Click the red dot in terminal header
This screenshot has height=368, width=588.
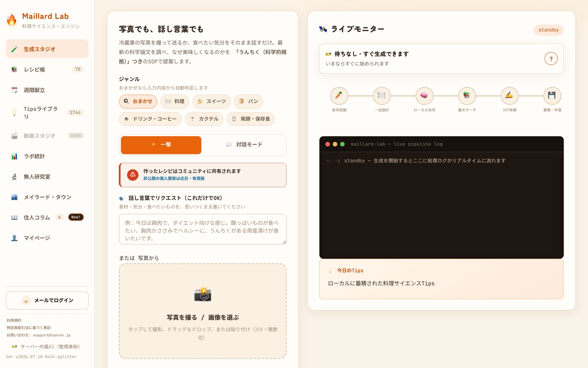[x=327, y=144]
